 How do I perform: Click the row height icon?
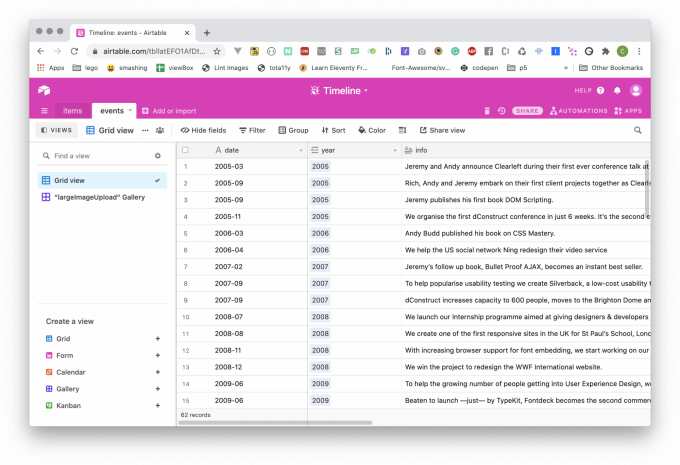point(402,130)
